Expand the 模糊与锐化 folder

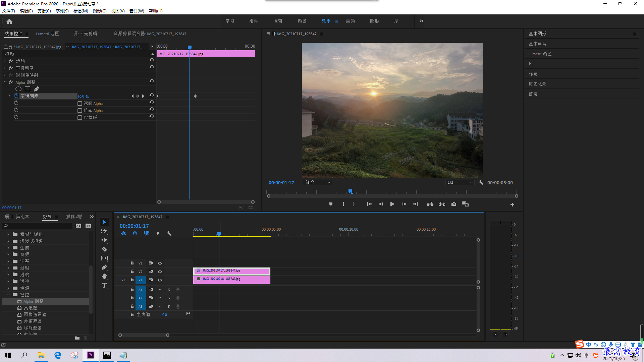click(x=8, y=234)
